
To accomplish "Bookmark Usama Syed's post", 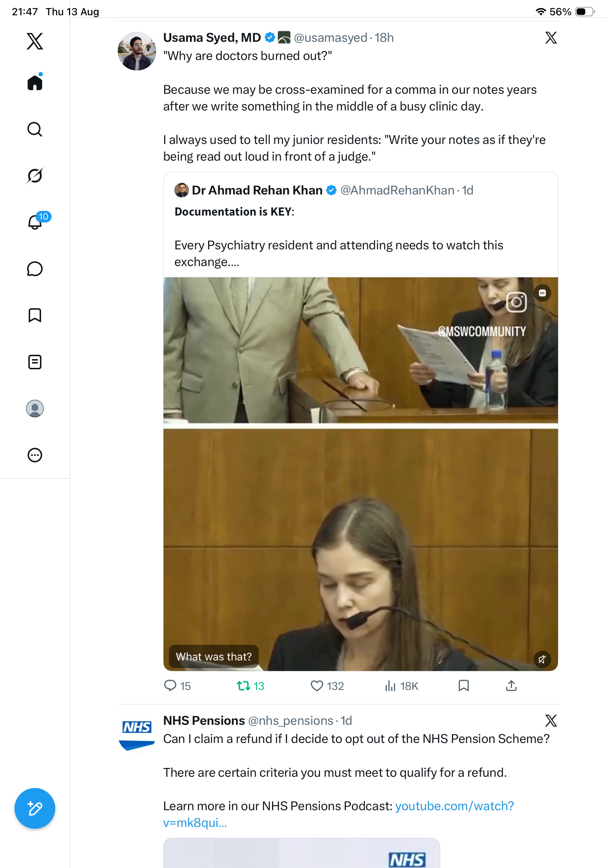I will tap(464, 686).
